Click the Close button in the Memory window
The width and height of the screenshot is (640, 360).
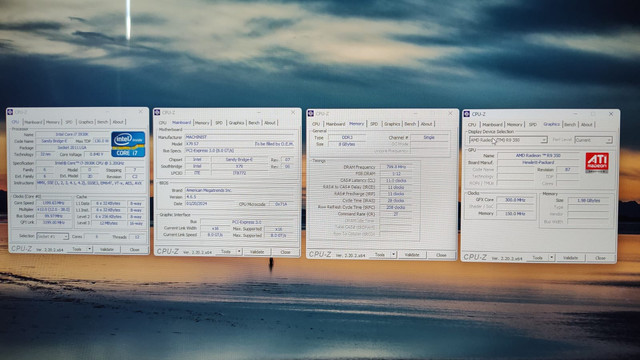[441, 256]
